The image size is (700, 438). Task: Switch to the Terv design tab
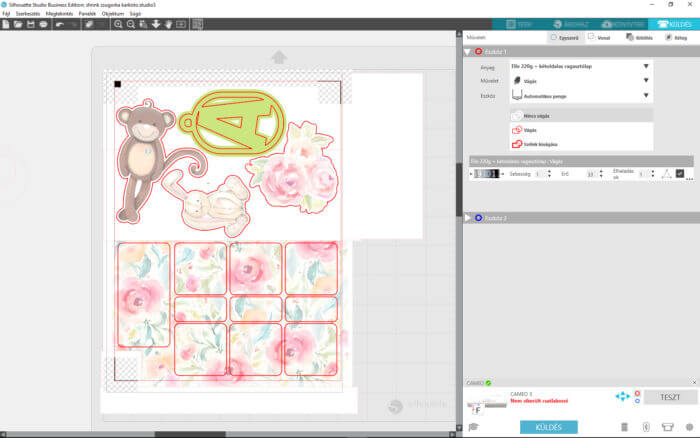point(518,24)
